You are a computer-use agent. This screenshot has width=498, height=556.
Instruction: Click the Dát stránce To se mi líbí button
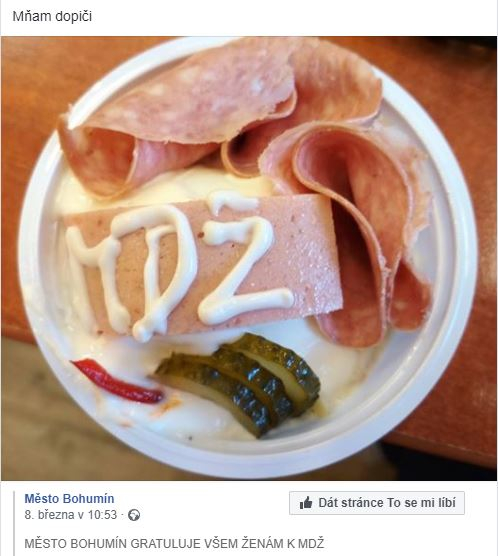pos(377,503)
